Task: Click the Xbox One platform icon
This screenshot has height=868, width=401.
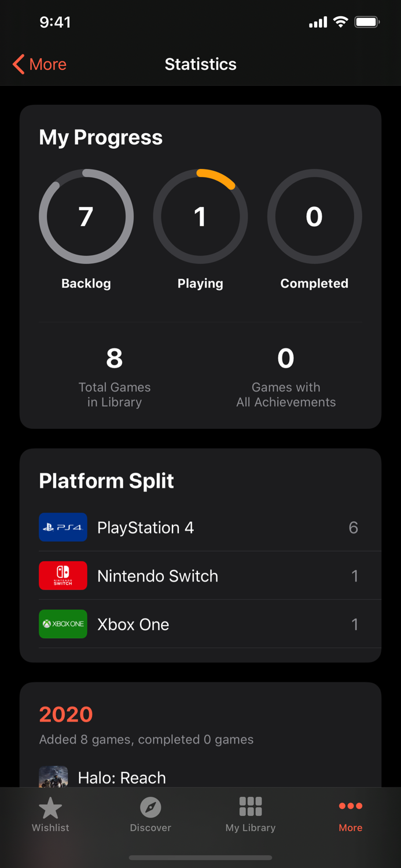Action: (x=62, y=624)
